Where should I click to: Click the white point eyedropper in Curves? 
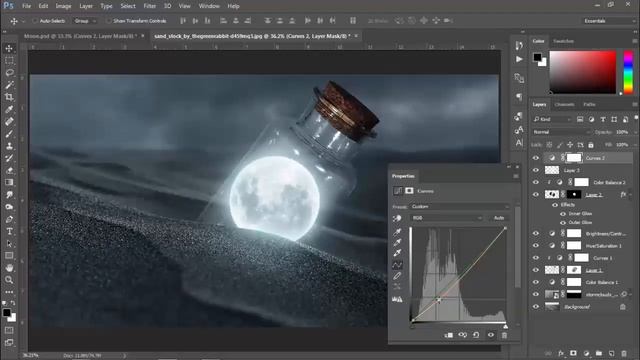397,253
